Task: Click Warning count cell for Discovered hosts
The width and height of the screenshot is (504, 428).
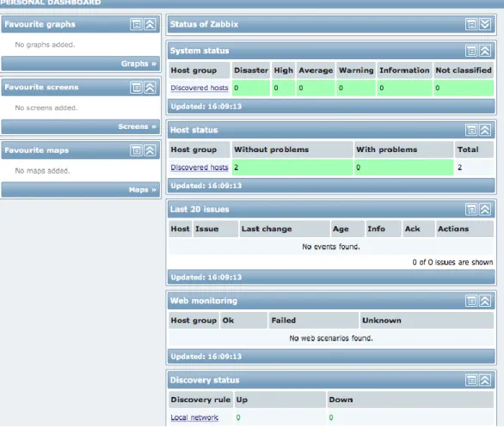Action: point(356,88)
